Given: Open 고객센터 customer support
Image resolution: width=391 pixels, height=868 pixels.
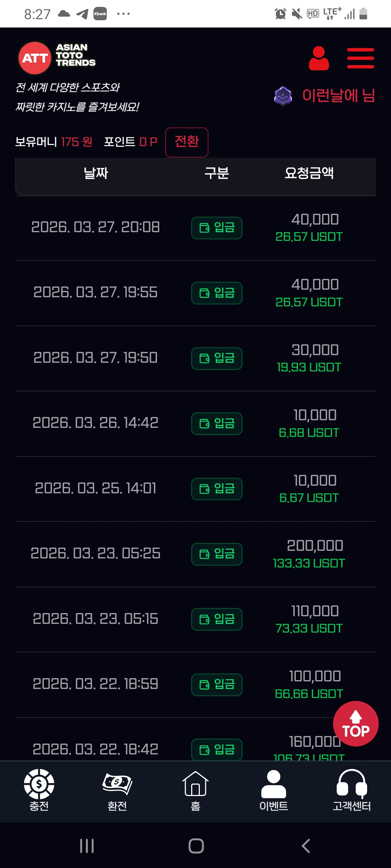Looking at the screenshot, I should click(x=352, y=790).
